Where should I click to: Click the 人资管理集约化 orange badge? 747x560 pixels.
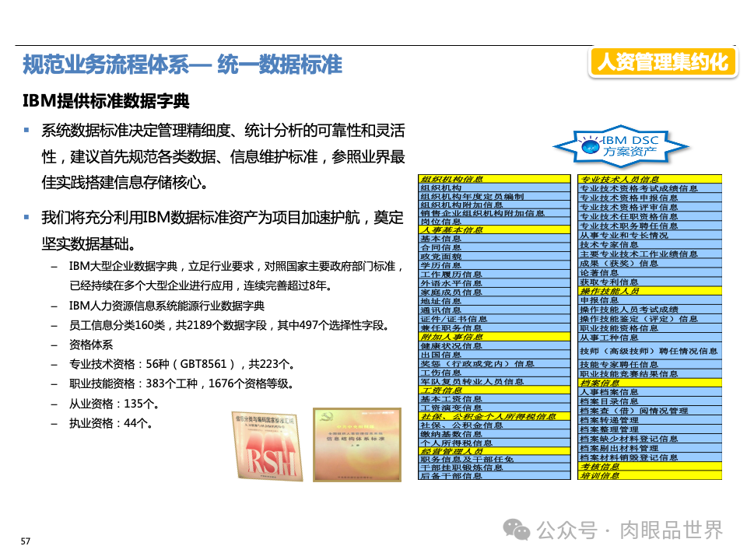[x=663, y=62]
